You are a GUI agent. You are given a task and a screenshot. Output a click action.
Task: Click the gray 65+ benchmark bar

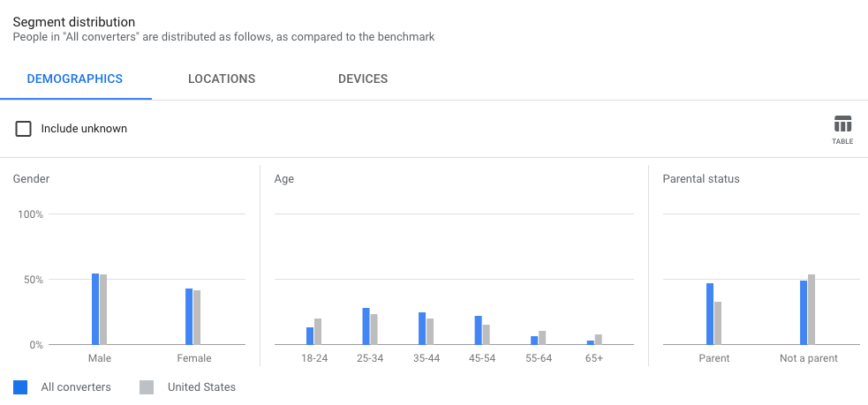pyautogui.click(x=598, y=340)
